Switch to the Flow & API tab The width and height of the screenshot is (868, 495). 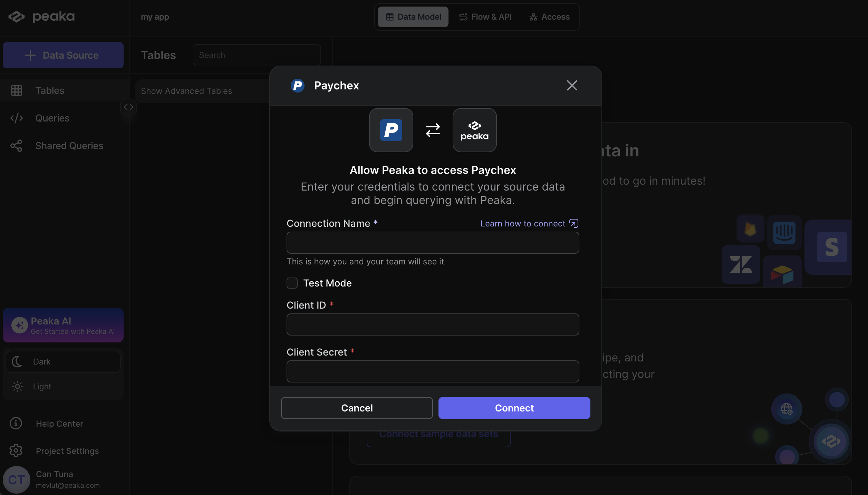click(x=485, y=17)
